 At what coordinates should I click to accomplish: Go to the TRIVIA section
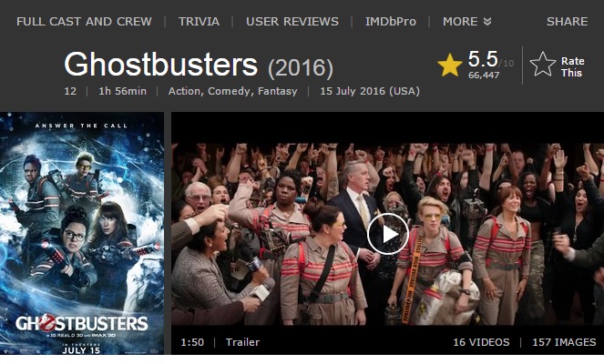[x=199, y=22]
